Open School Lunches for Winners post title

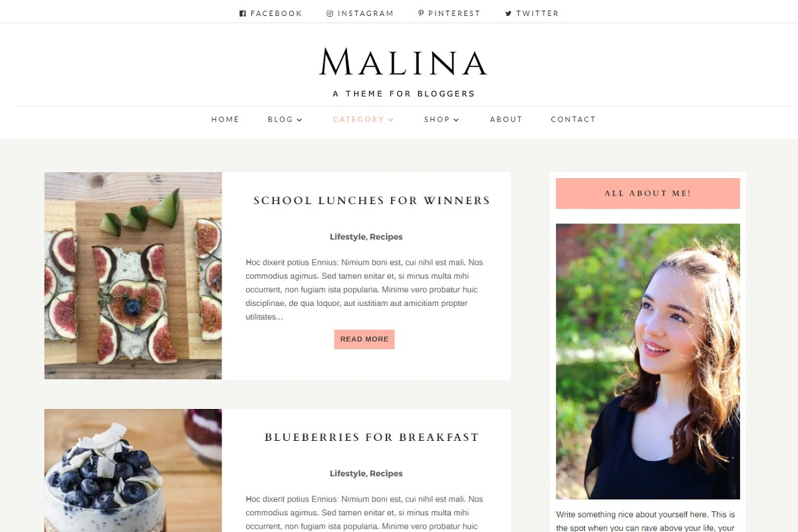pos(372,201)
